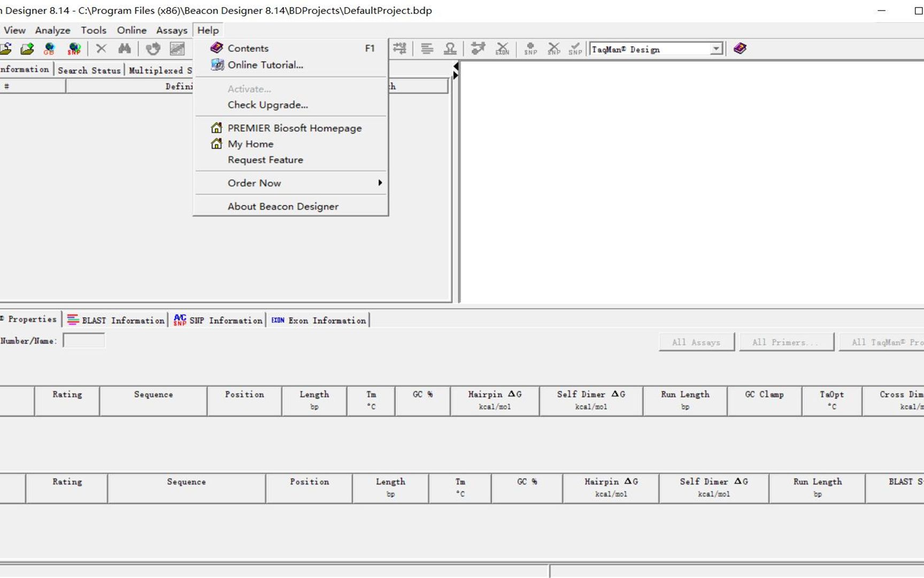This screenshot has width=924, height=578.
Task: Click the grey chart toolbar icon
Action: [x=177, y=49]
